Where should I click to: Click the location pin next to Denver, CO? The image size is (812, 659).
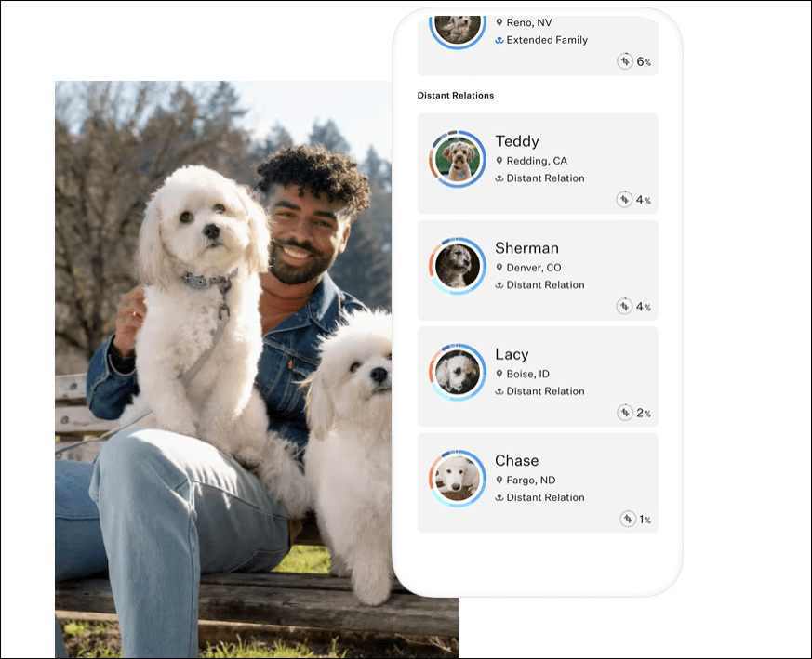pyautogui.click(x=499, y=267)
